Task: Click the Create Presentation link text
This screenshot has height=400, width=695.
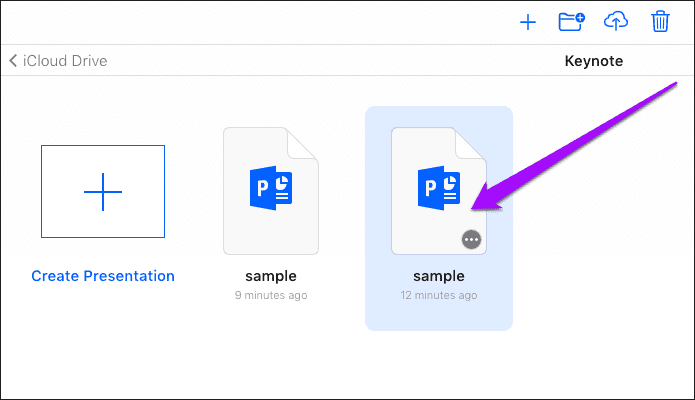Action: click(103, 276)
